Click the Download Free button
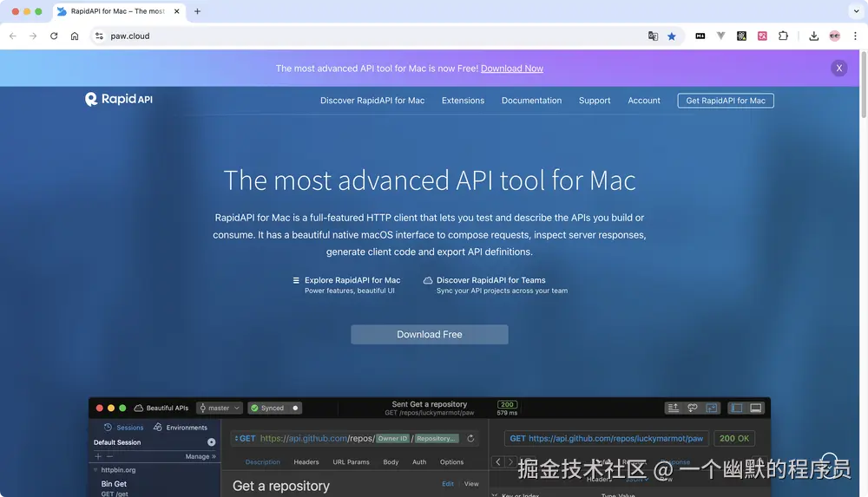The height and width of the screenshot is (497, 868). click(429, 334)
